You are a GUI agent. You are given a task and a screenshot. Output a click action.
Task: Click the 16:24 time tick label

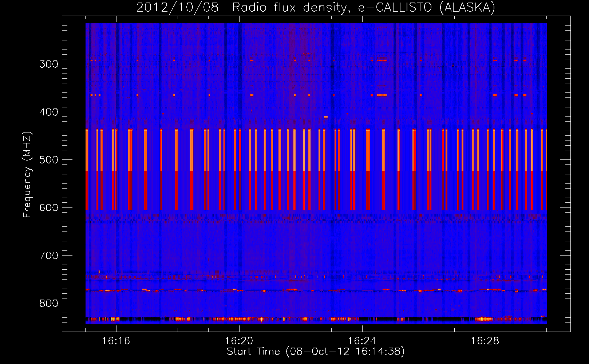[x=362, y=341]
